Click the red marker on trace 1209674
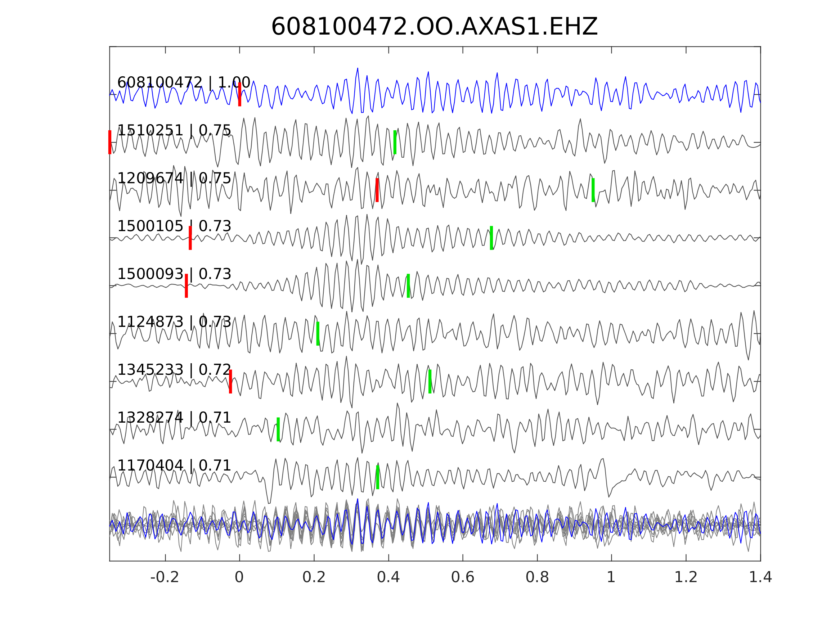Viewport: 840px width, 630px height. (377, 190)
